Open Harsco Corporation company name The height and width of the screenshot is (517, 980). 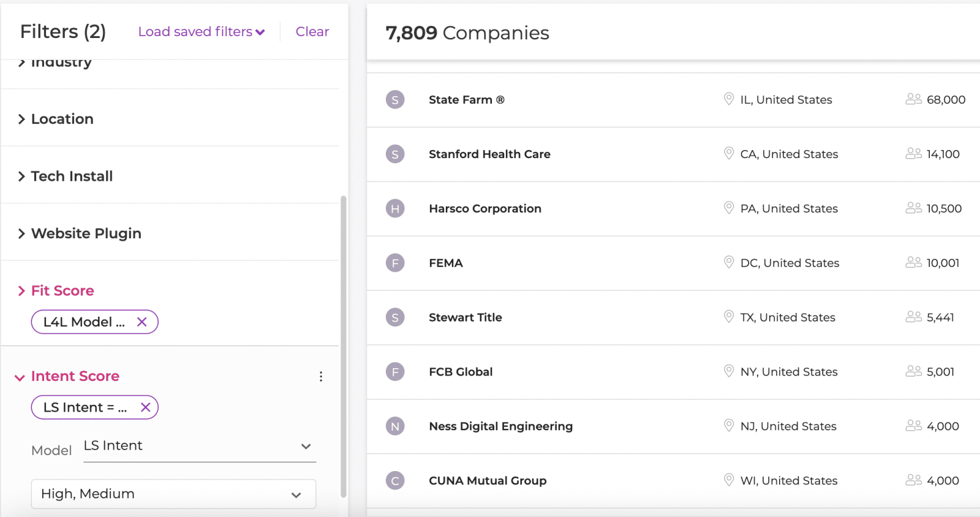point(485,208)
